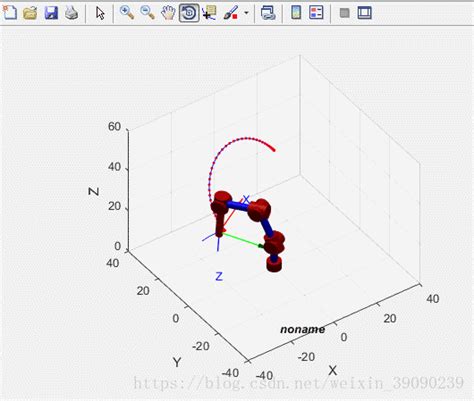The height and width of the screenshot is (401, 474).
Task: Show plot tools and dock figure
Action: (x=365, y=13)
